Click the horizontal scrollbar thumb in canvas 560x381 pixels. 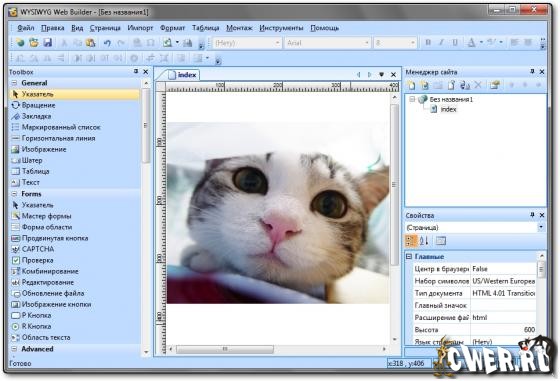pyautogui.click(x=225, y=349)
